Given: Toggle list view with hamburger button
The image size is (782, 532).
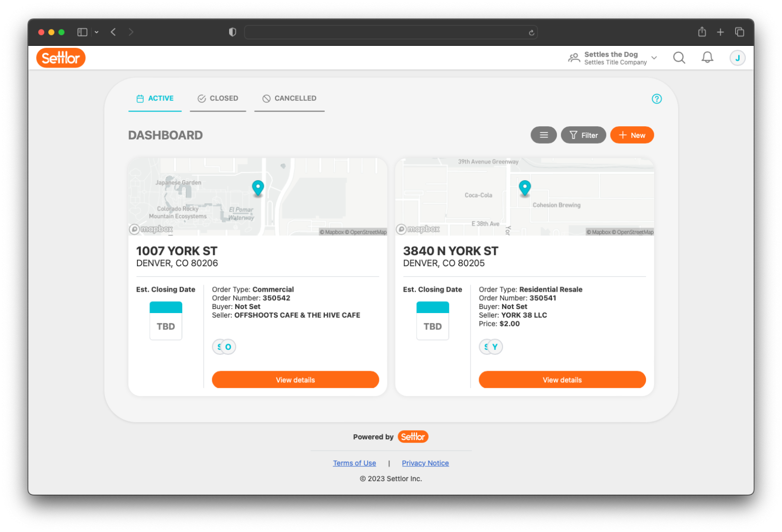Looking at the screenshot, I should coord(543,135).
